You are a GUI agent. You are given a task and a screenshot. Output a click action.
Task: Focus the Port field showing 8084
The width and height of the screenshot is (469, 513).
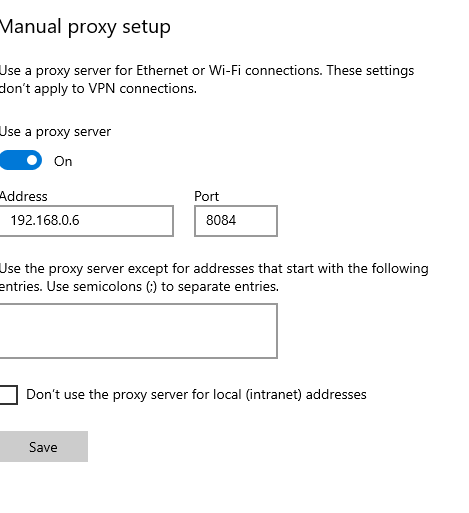(236, 221)
